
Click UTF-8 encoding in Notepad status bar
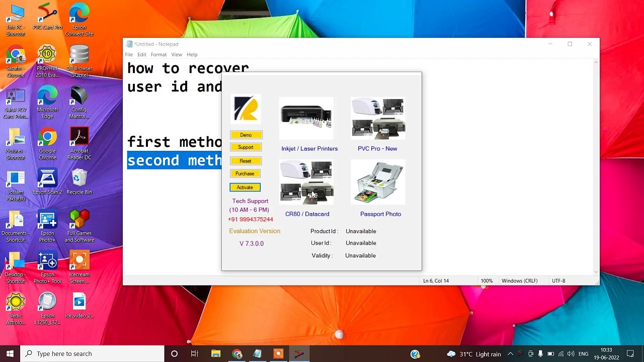pos(558,281)
